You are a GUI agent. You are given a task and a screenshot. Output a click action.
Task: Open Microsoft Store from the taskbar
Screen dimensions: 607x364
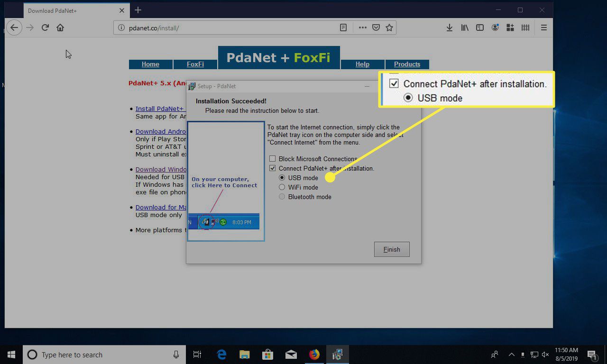pyautogui.click(x=268, y=355)
